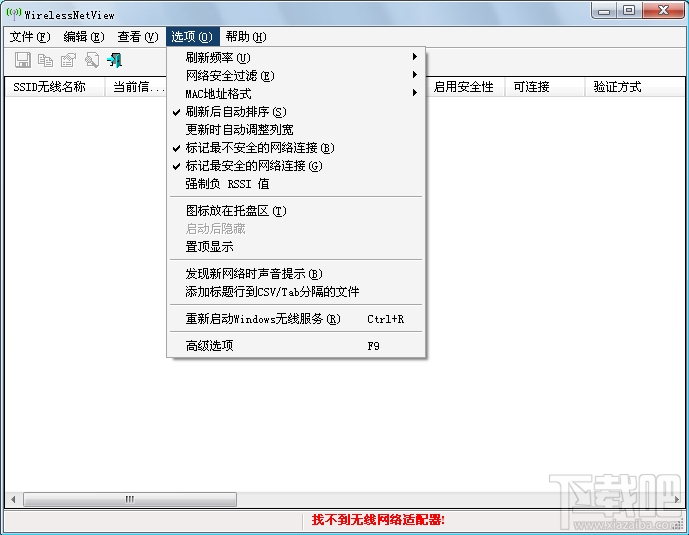Expand the 刷新频率 (U) submenu
Viewport: 689px width, 535px height.
pyautogui.click(x=296, y=58)
